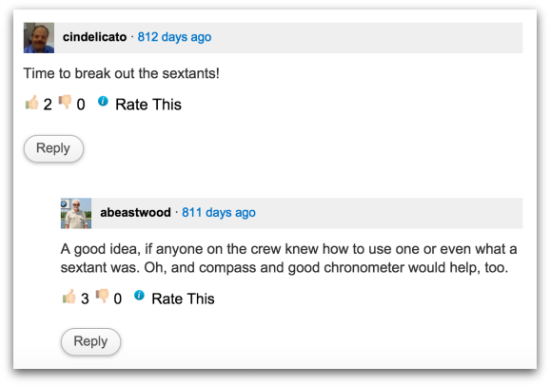
Task: Open abeastwood's avatar photo
Action: tap(76, 213)
